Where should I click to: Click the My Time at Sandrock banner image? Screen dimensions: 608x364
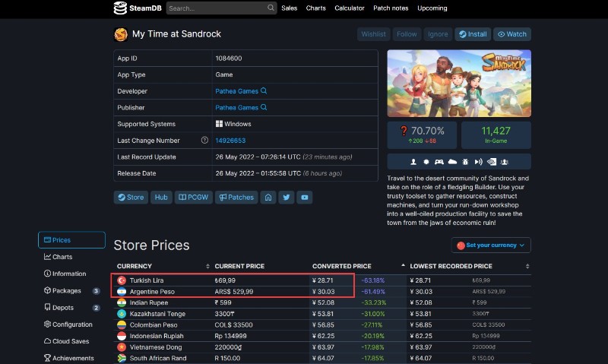(459, 84)
